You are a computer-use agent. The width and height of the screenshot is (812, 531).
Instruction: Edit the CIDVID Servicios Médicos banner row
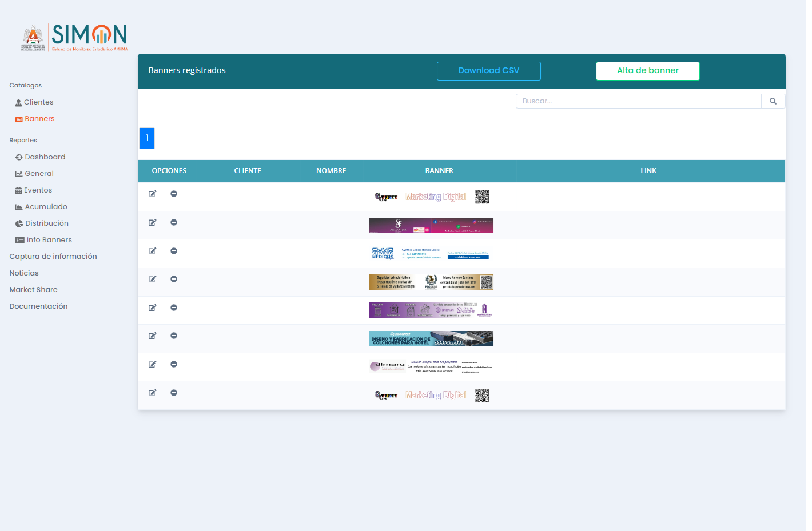point(153,251)
